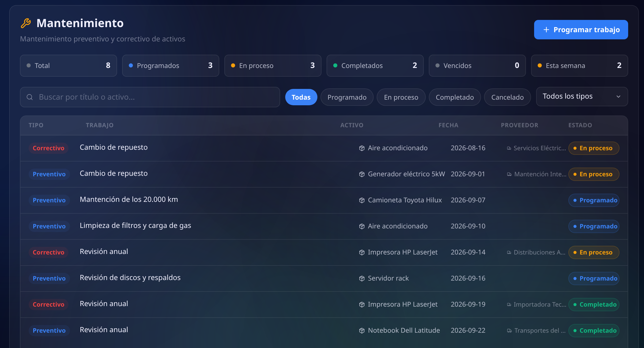Click Completado badge in Notebook Dell Latitude row
The width and height of the screenshot is (644, 348).
[x=594, y=331]
